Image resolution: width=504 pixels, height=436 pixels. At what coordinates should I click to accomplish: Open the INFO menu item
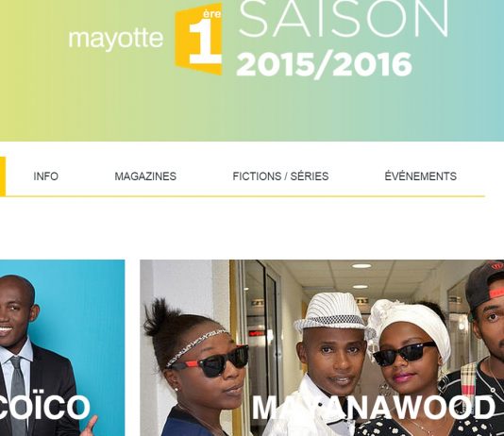point(46,176)
